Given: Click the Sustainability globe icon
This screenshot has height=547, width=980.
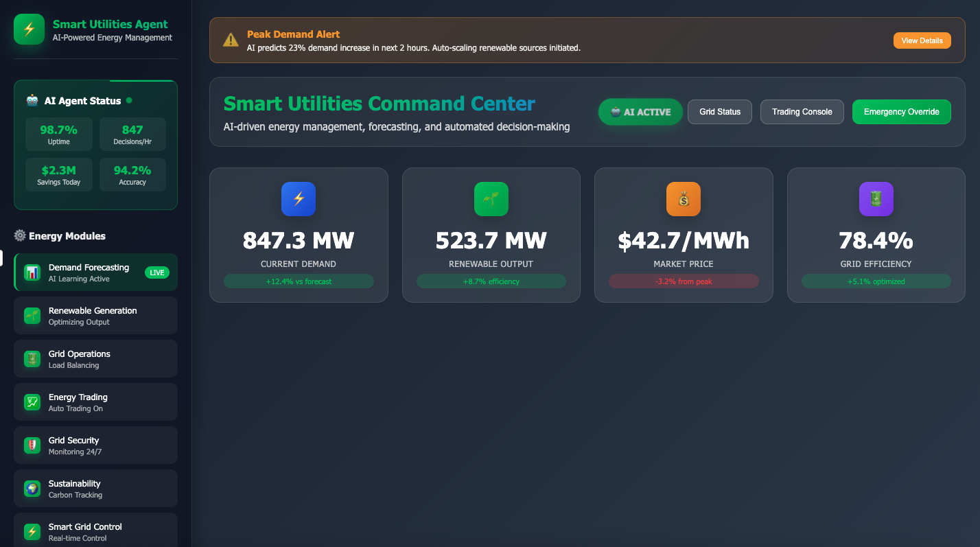Looking at the screenshot, I should coord(32,489).
